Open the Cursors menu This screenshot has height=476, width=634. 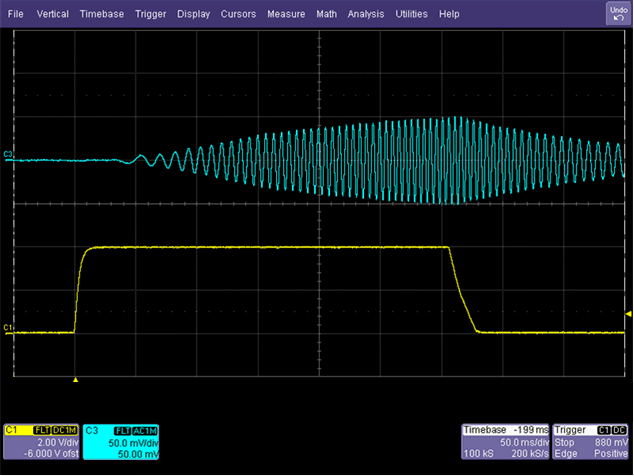pos(237,15)
